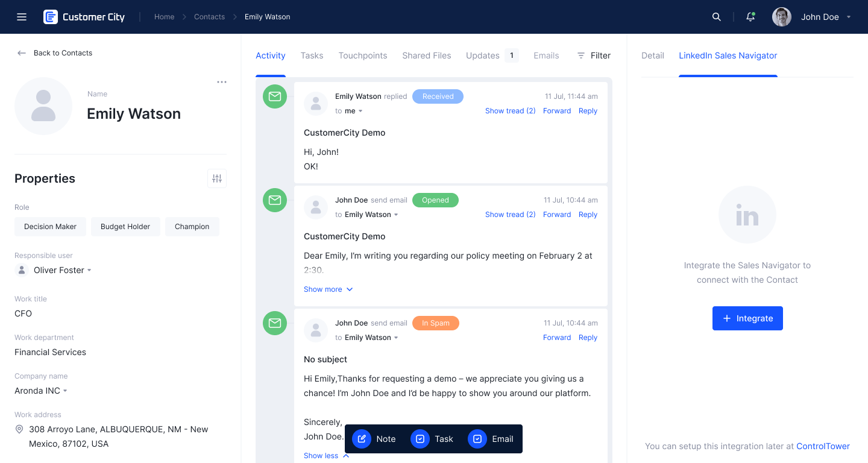Switch to the Detail tab
This screenshot has width=868, height=463.
click(x=653, y=55)
